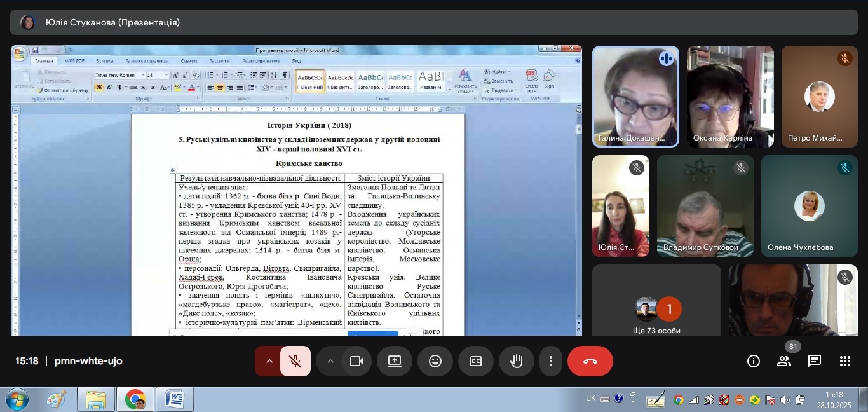Image resolution: width=868 pixels, height=412 pixels.
Task: Open the meeting details info icon
Action: [754, 361]
